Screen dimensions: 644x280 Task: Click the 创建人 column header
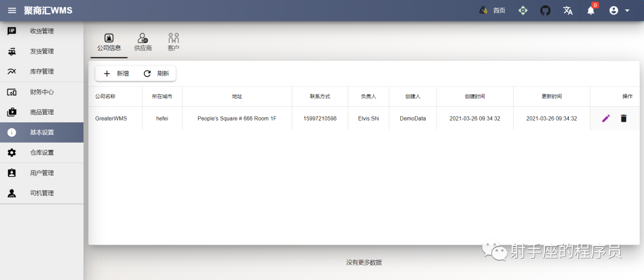413,97
